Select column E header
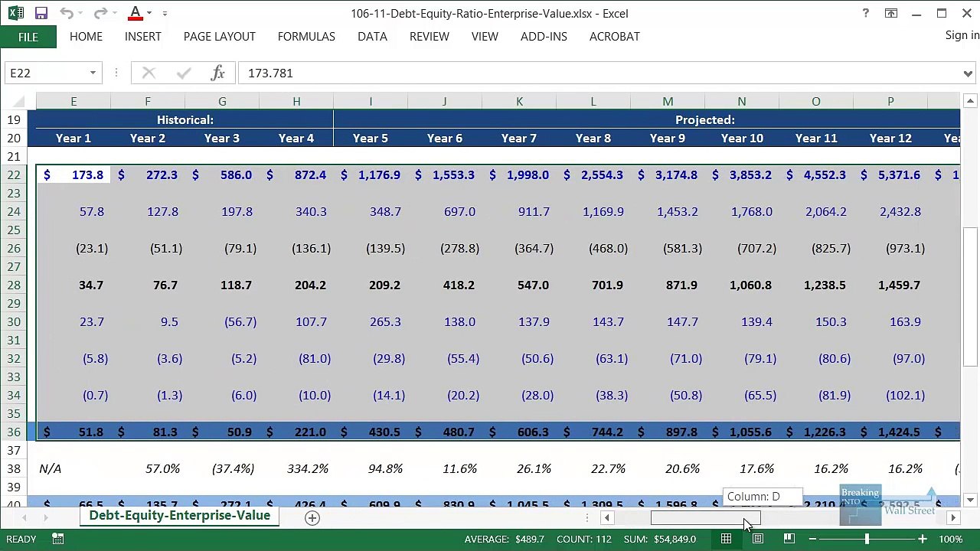The height and width of the screenshot is (551, 980). [73, 101]
